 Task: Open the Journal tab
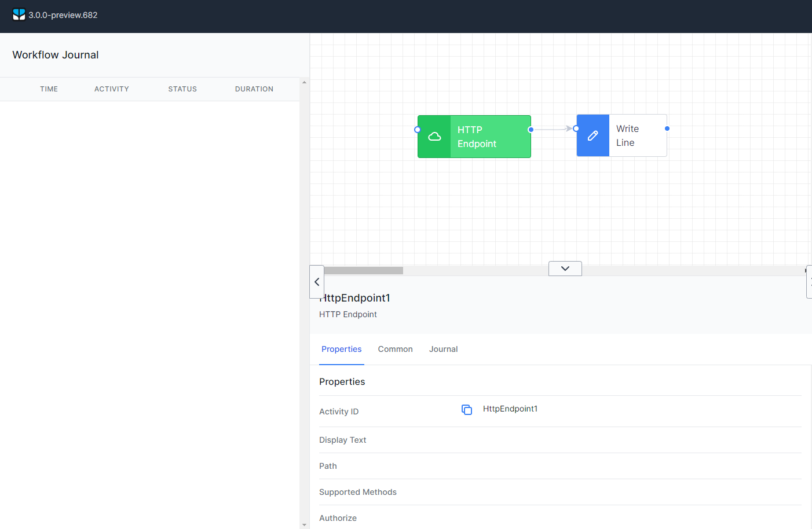[x=443, y=349]
